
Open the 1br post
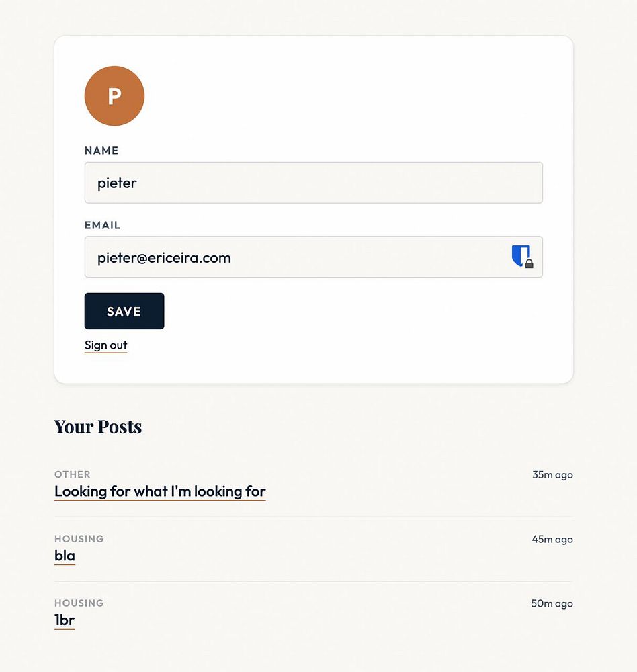pyautogui.click(x=65, y=620)
